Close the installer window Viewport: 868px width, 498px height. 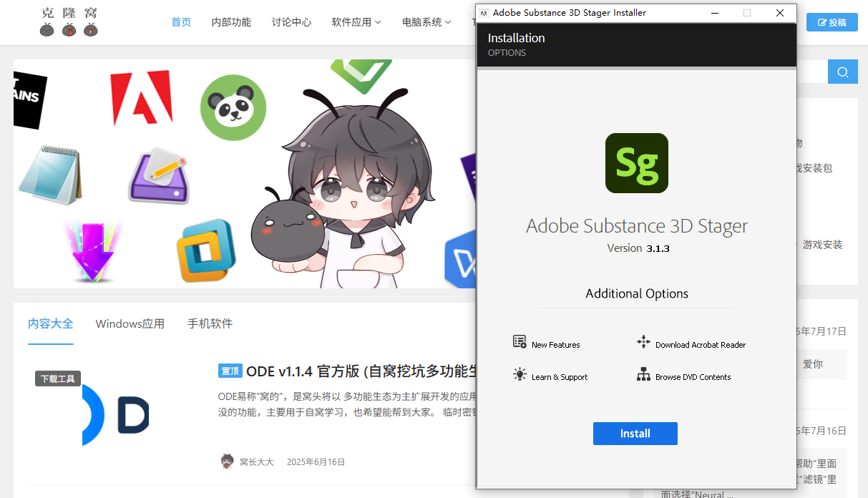(x=780, y=13)
